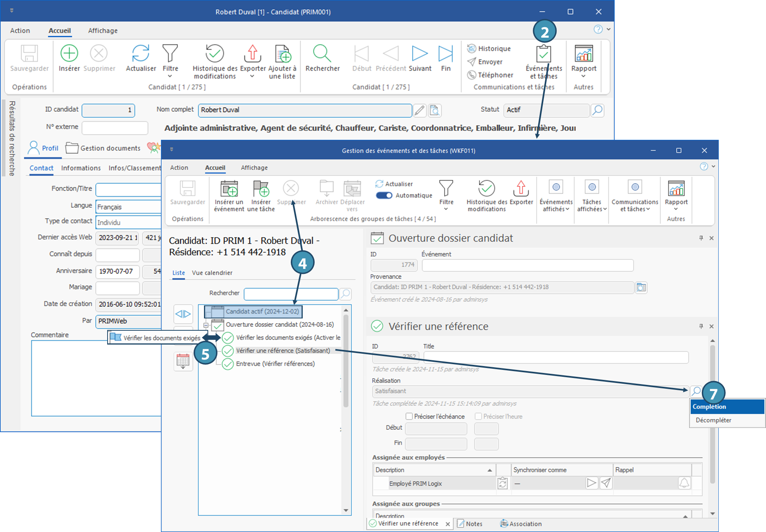Click the Association button at the bottom

click(x=521, y=524)
